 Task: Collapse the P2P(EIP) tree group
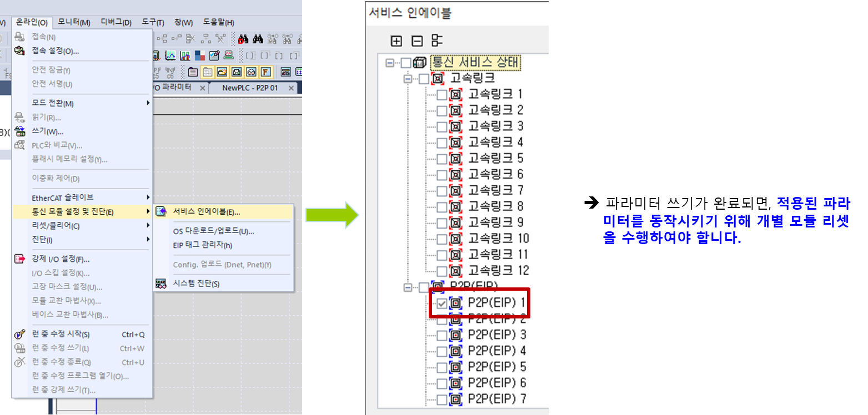tap(408, 287)
